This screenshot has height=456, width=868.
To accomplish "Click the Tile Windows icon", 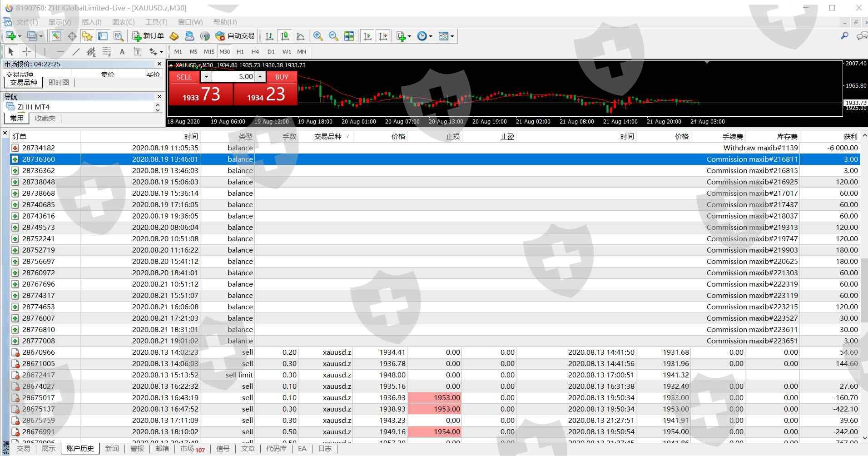I will [x=349, y=36].
